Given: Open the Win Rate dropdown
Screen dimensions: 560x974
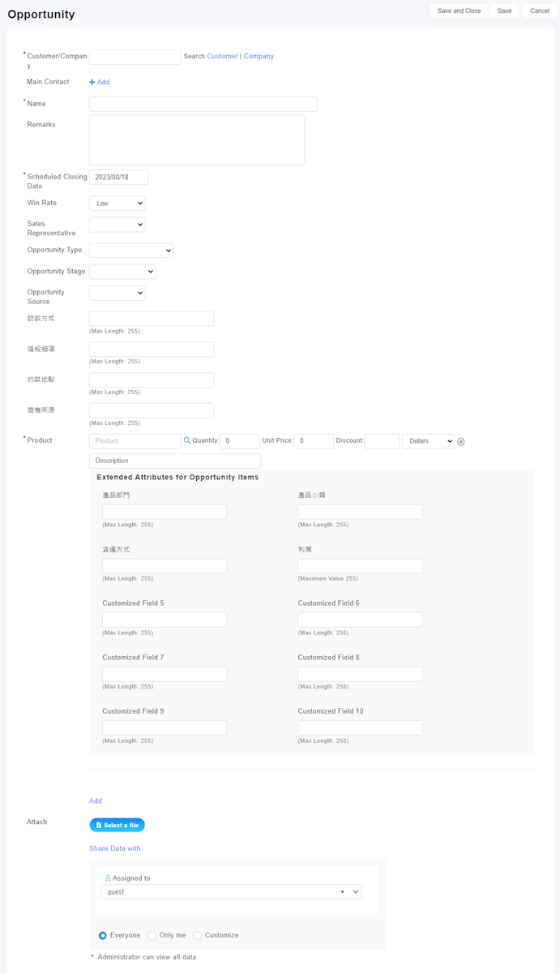Looking at the screenshot, I should click(x=118, y=203).
